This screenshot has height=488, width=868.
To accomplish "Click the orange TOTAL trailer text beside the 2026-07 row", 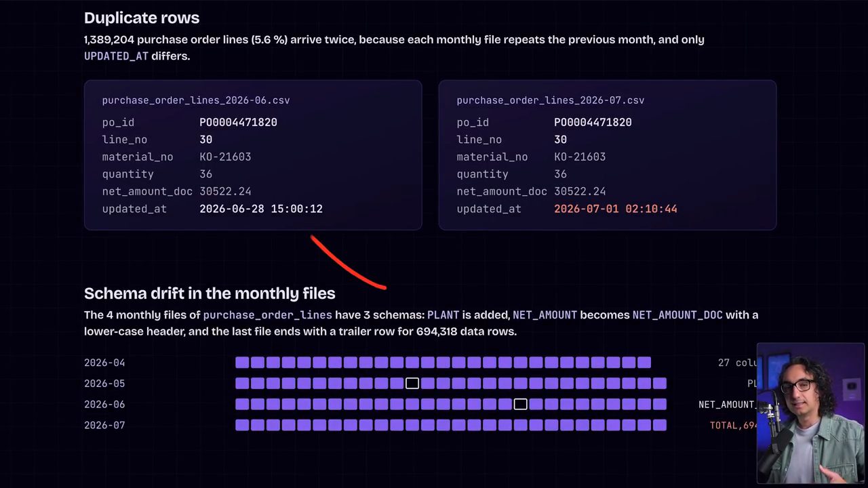I will click(x=733, y=426).
